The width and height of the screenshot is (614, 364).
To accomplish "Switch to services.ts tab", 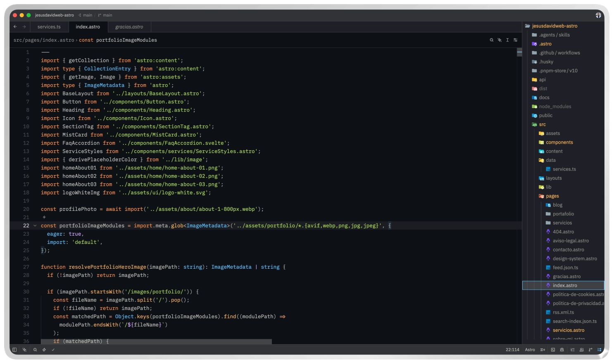I will [49, 27].
